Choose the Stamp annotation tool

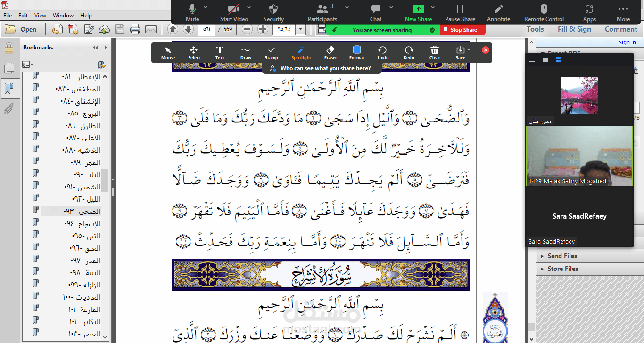coord(271,53)
